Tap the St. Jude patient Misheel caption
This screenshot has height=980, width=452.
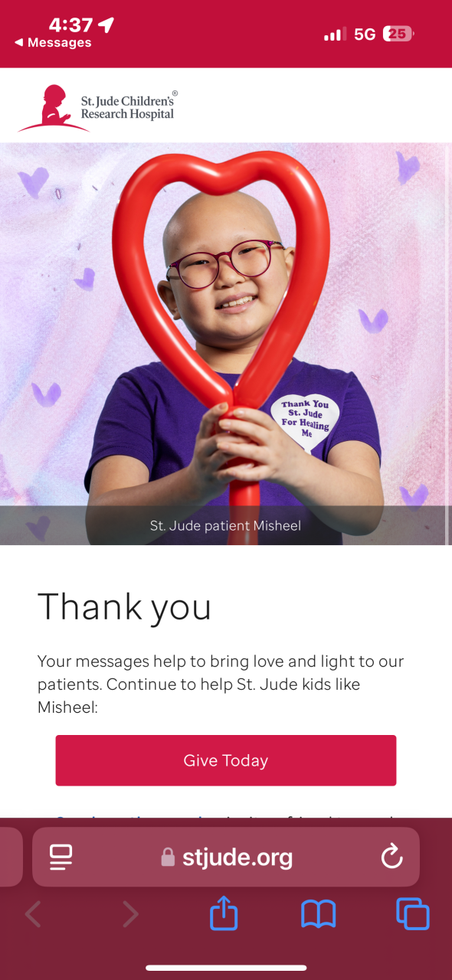pos(226,526)
